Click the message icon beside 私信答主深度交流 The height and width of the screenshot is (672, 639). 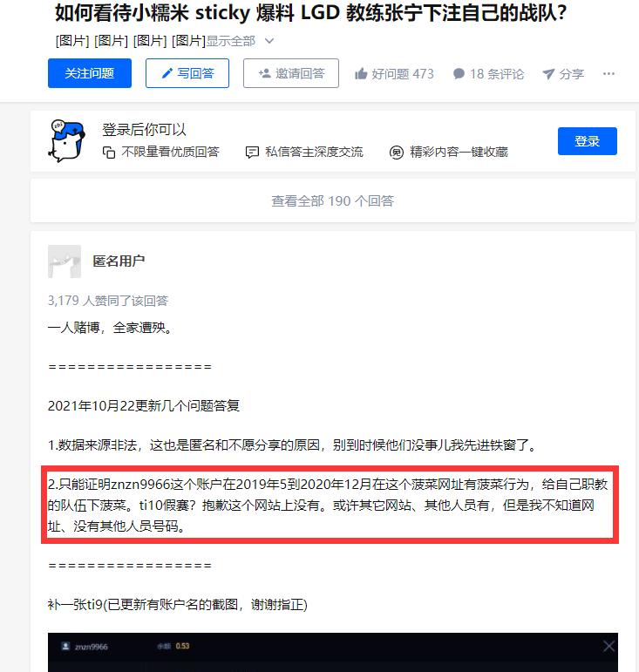click(252, 153)
